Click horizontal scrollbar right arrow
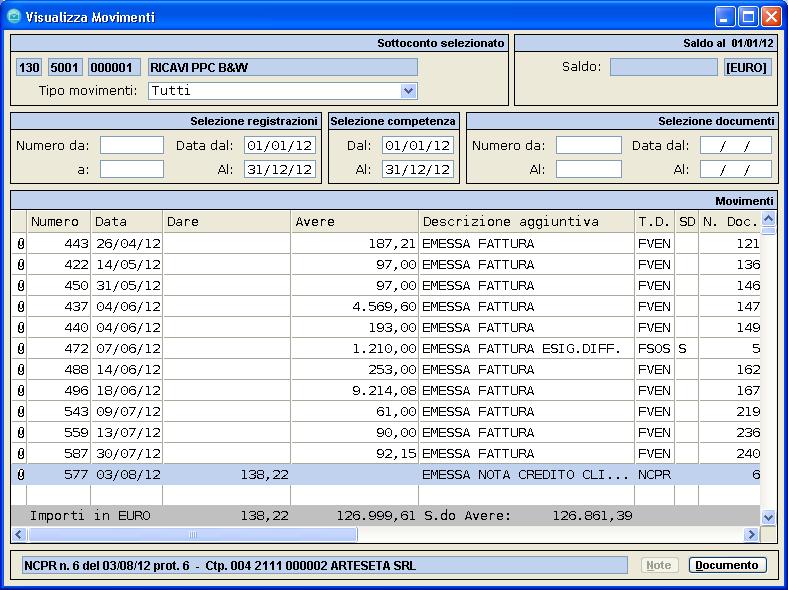The height and width of the screenshot is (590, 788). [751, 534]
